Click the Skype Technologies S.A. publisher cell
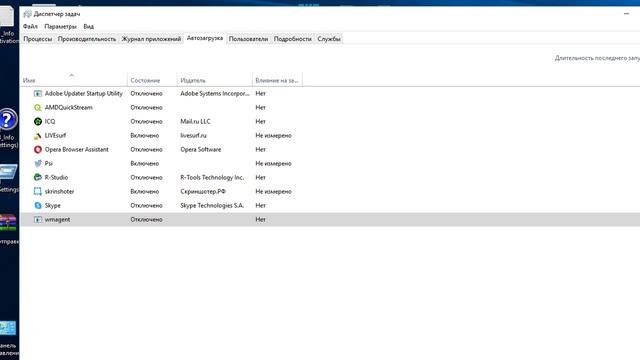The width and height of the screenshot is (640, 360). (212, 205)
